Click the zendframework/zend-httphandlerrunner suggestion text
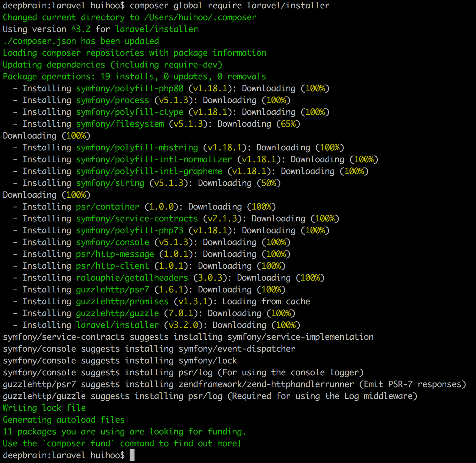Image resolution: width=476 pixels, height=463 pixels. [x=266, y=384]
